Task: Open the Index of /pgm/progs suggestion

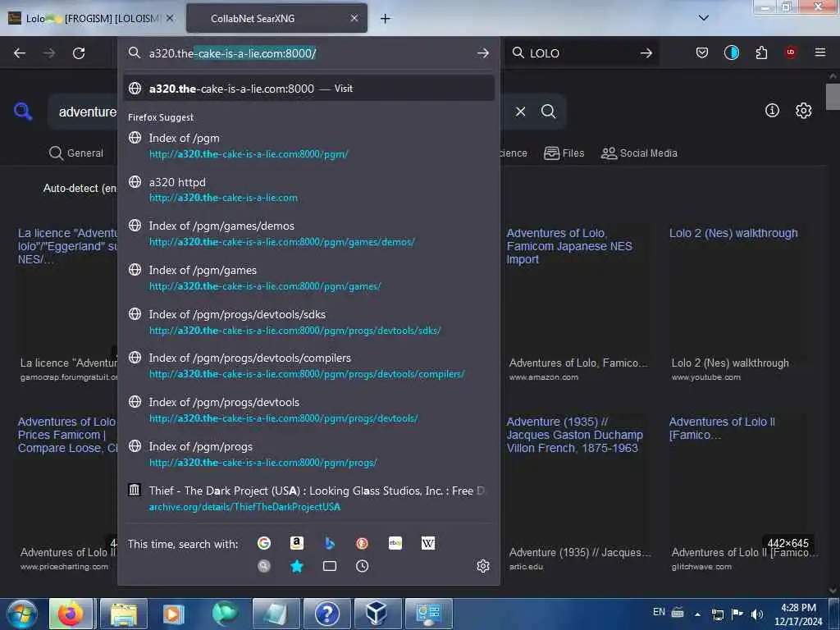Action: click(x=308, y=454)
